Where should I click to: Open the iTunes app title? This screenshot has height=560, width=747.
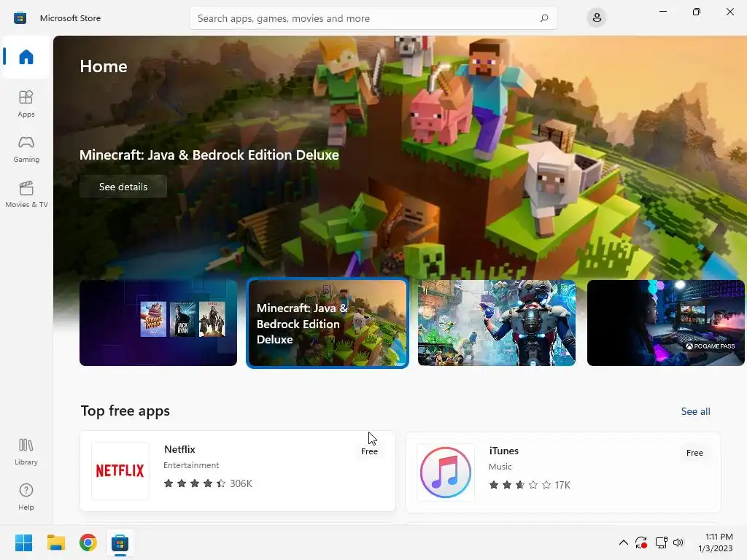[x=503, y=451]
